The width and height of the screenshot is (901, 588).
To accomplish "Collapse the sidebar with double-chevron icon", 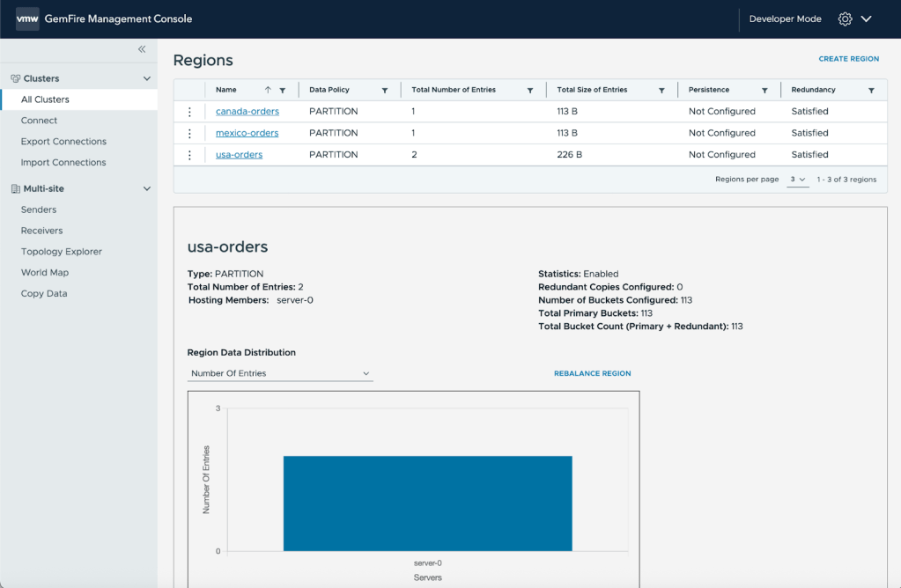I will [x=142, y=49].
